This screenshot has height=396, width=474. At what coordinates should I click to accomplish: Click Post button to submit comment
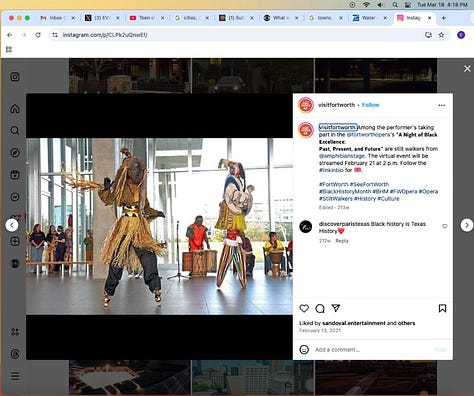(440, 349)
